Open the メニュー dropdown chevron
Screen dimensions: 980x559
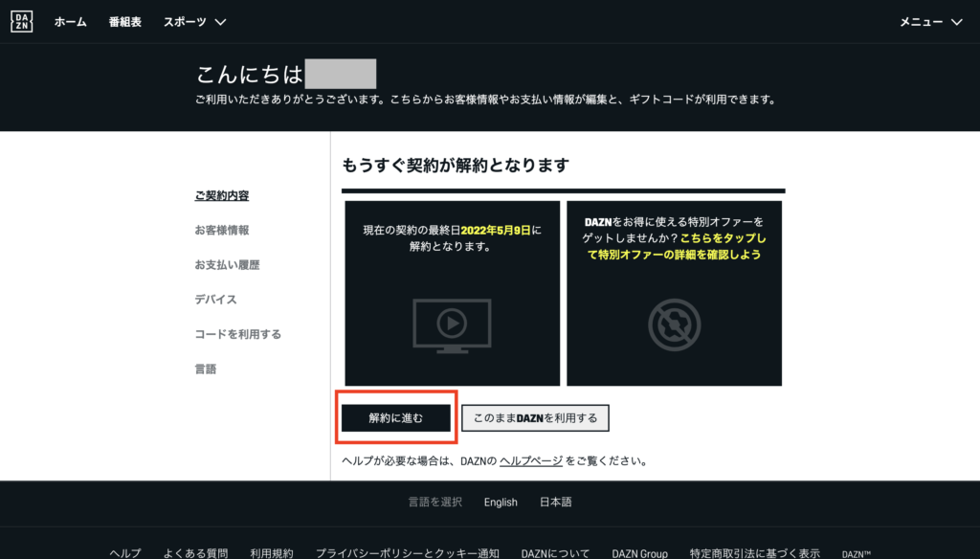coord(957,23)
